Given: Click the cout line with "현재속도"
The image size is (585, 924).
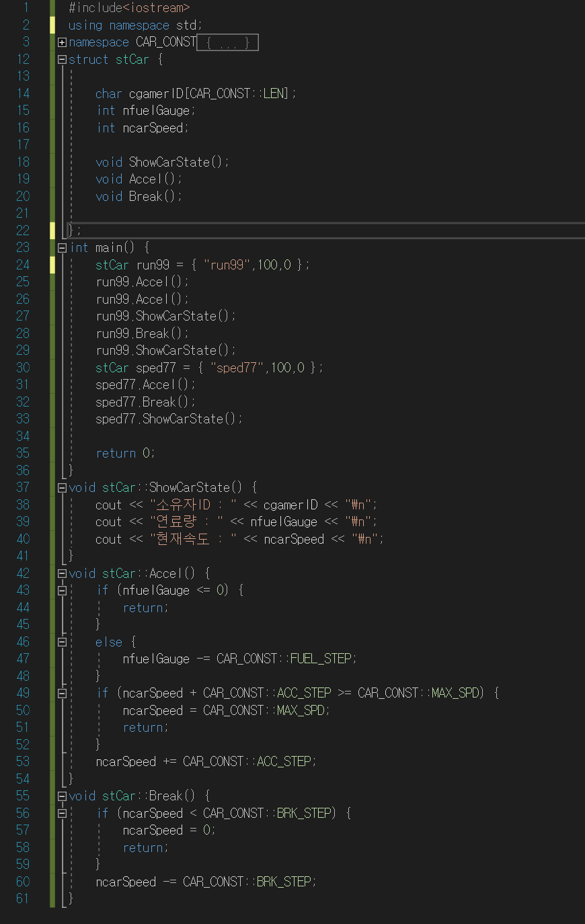Looking at the screenshot, I should (239, 540).
